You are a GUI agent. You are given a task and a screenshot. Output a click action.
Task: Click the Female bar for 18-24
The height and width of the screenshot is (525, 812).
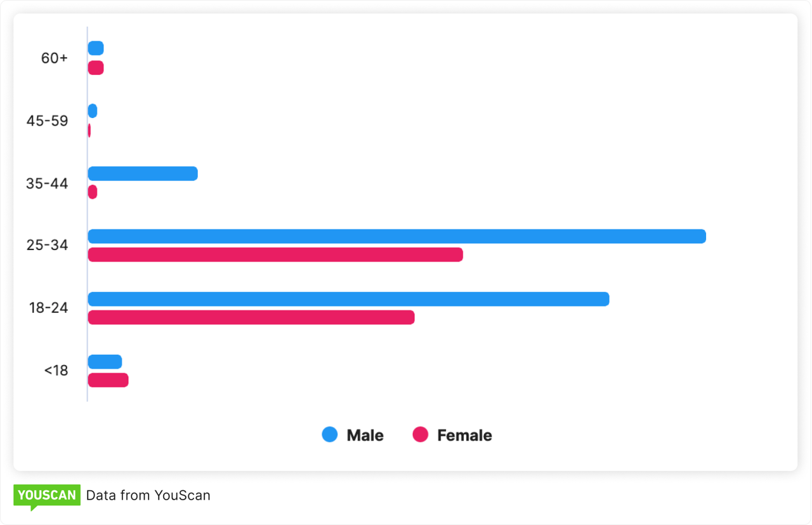click(251, 317)
